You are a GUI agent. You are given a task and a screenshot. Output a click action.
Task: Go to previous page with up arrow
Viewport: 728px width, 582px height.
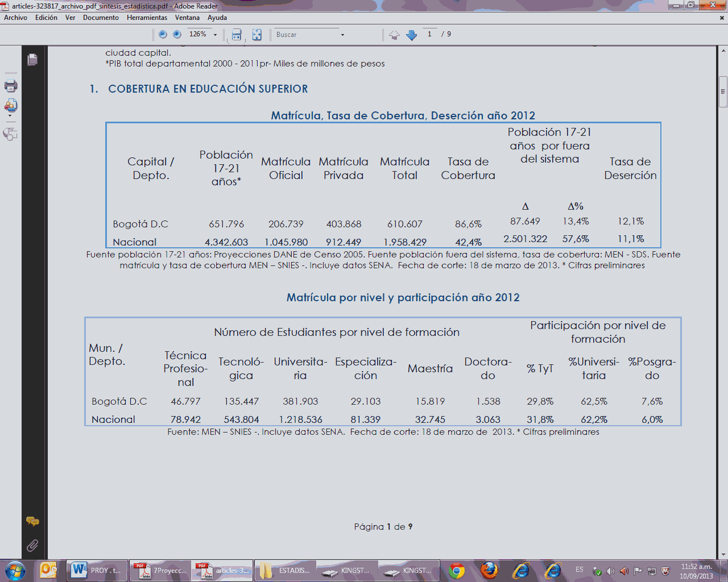tap(394, 35)
